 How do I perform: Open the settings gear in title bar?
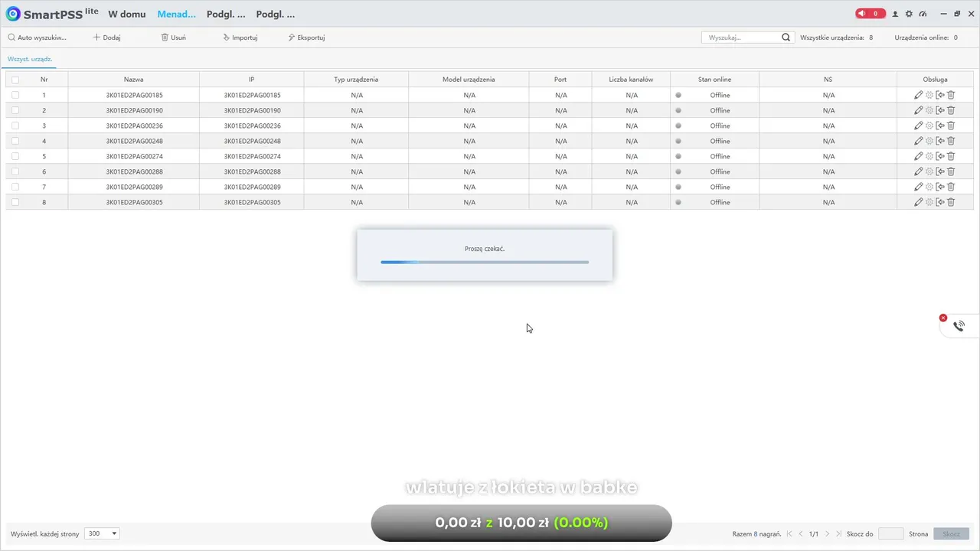click(x=909, y=14)
